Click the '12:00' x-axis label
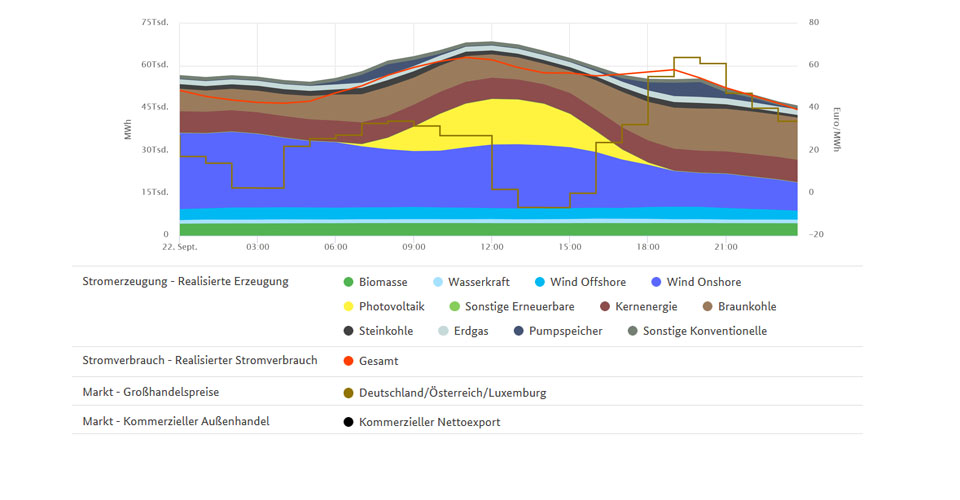This screenshot has height=500, width=960. [x=492, y=247]
